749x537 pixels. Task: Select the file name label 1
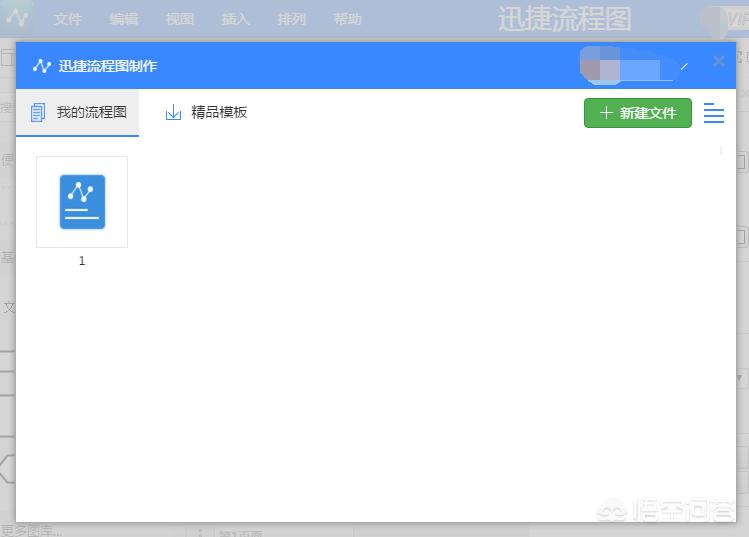click(x=82, y=261)
